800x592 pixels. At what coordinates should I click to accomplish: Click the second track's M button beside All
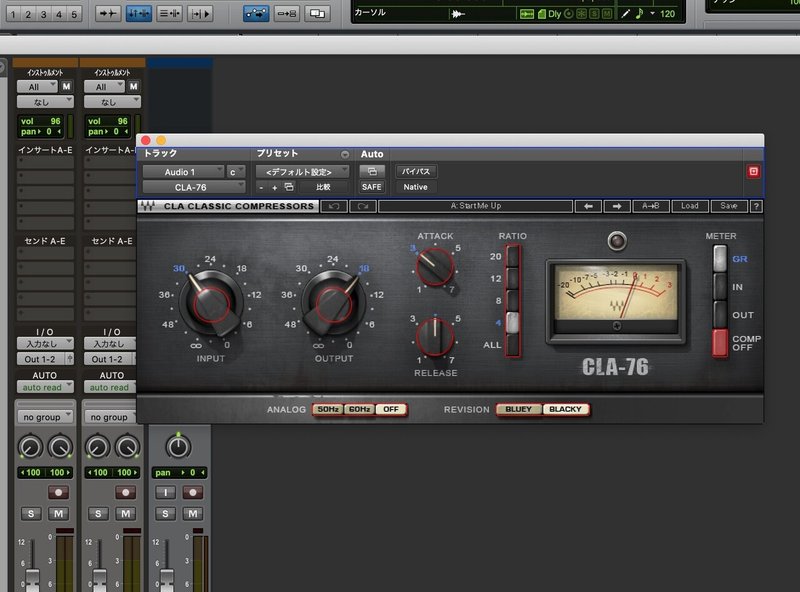pos(133,87)
